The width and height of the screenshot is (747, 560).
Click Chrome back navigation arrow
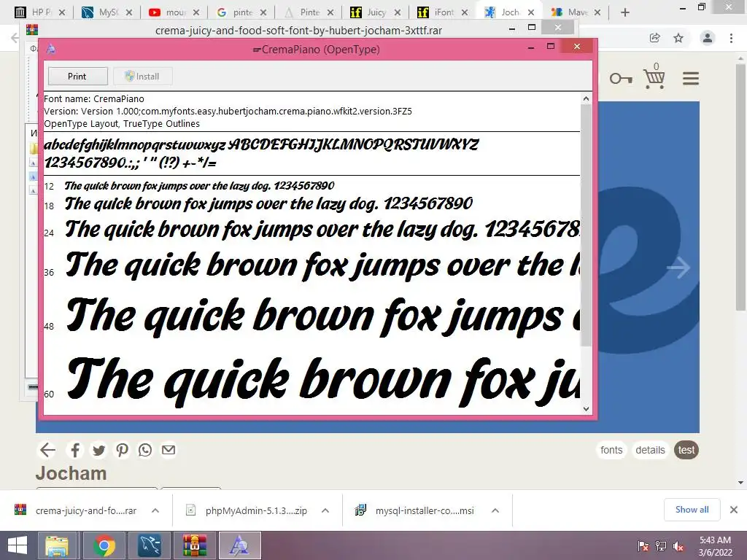15,38
